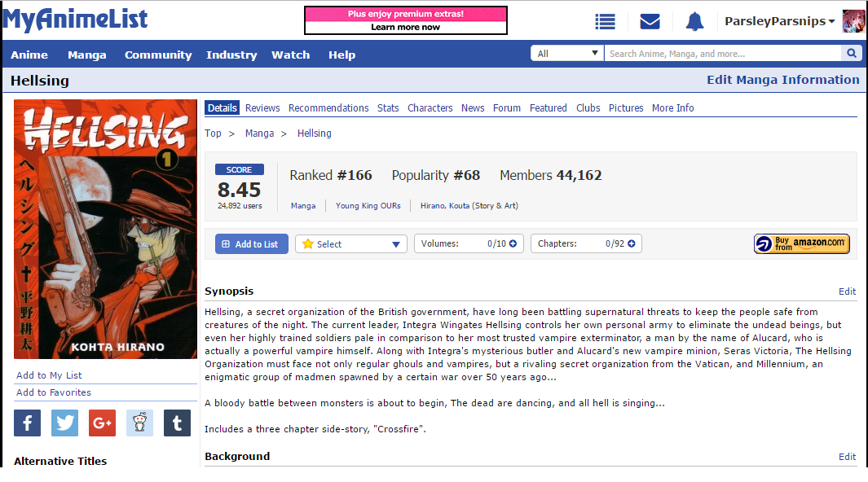Open the list icon in header
Image resolution: width=868 pixels, height=482 pixels.
(x=605, y=22)
